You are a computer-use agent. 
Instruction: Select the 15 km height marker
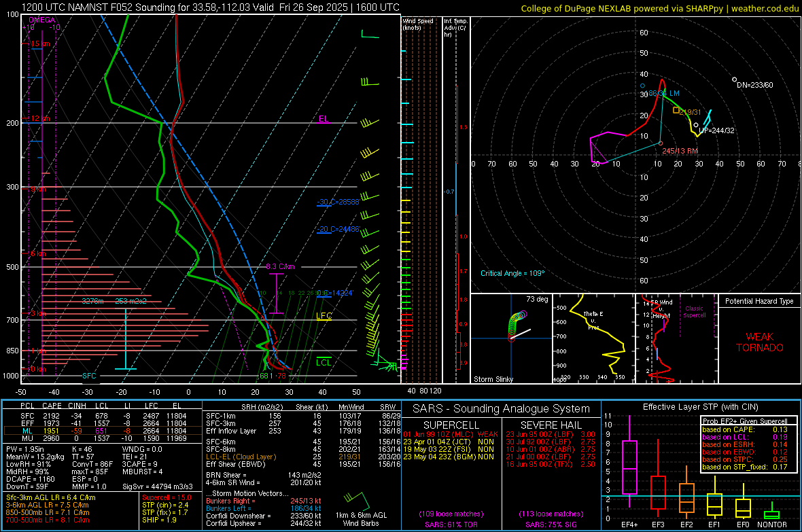[x=40, y=43]
